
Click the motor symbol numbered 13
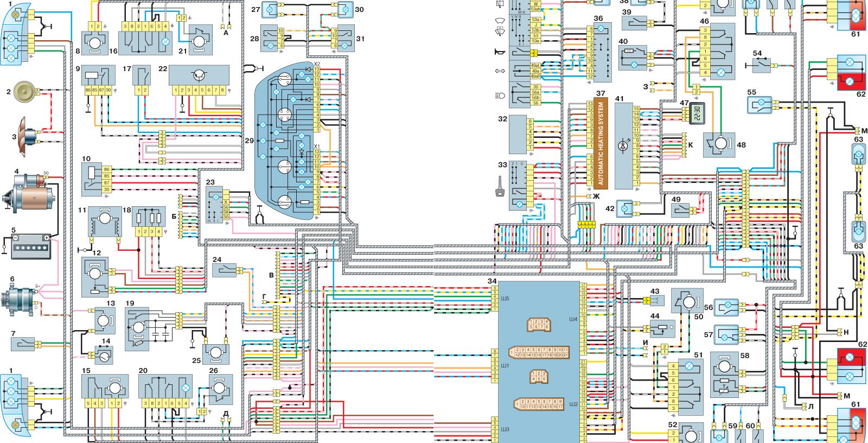pyautogui.click(x=104, y=321)
